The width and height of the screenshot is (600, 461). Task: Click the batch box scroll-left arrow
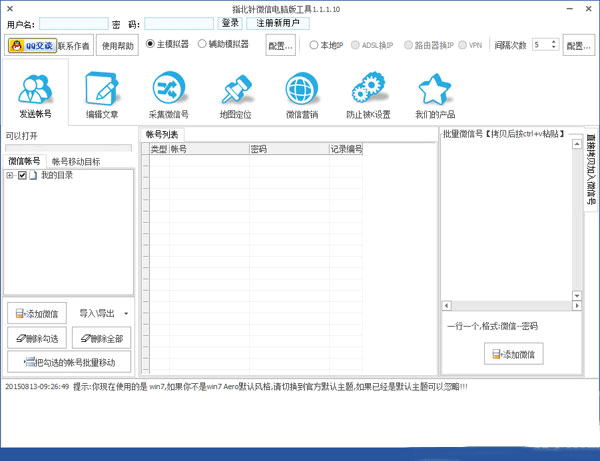pyautogui.click(x=447, y=306)
